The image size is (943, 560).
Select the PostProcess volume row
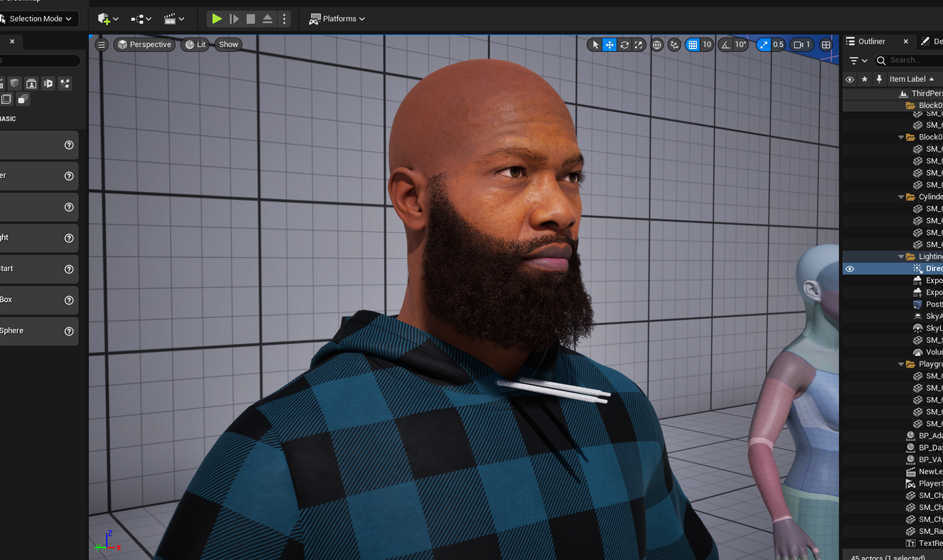point(893,304)
